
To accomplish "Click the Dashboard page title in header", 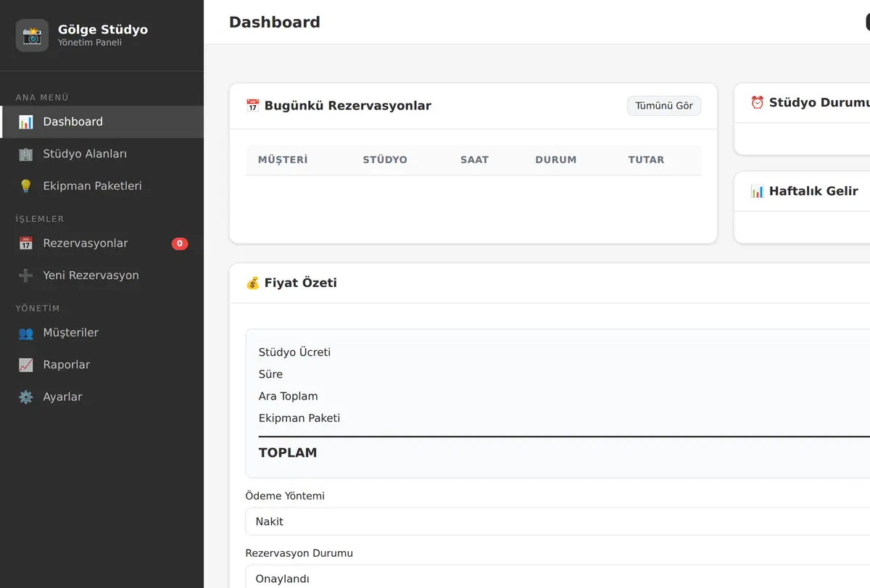I will [x=275, y=22].
